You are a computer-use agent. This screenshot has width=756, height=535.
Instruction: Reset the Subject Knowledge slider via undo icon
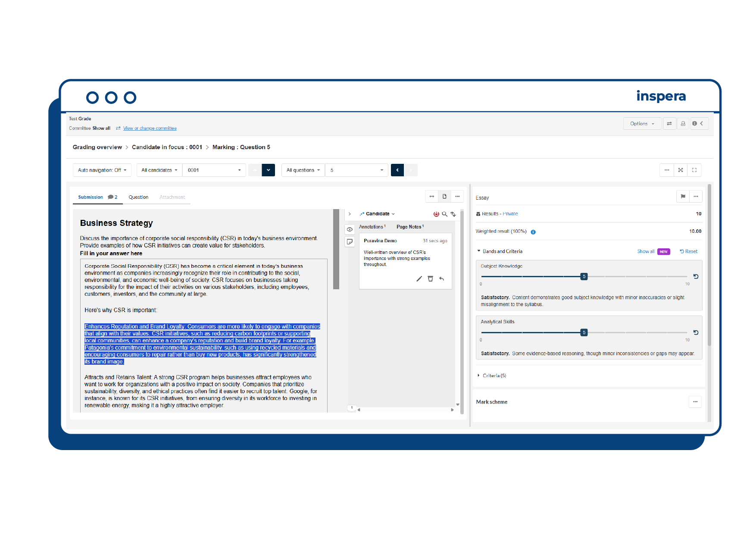[696, 276]
